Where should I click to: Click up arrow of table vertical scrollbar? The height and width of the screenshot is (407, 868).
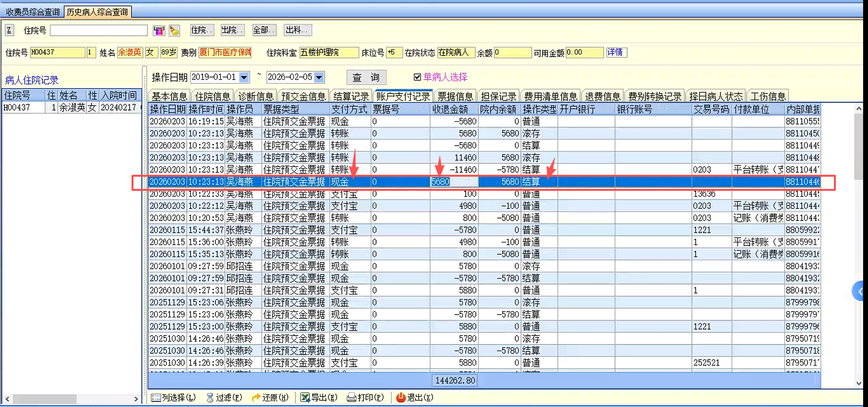pos(859,109)
